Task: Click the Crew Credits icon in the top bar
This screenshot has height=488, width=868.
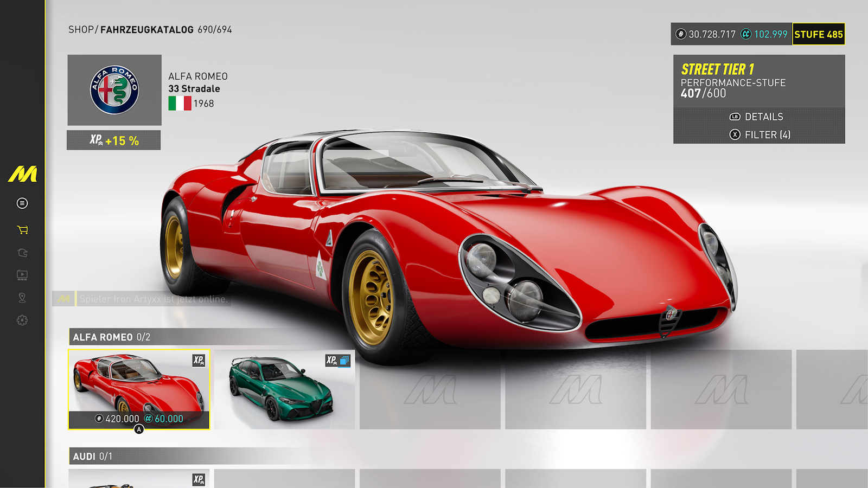Action: tap(746, 34)
